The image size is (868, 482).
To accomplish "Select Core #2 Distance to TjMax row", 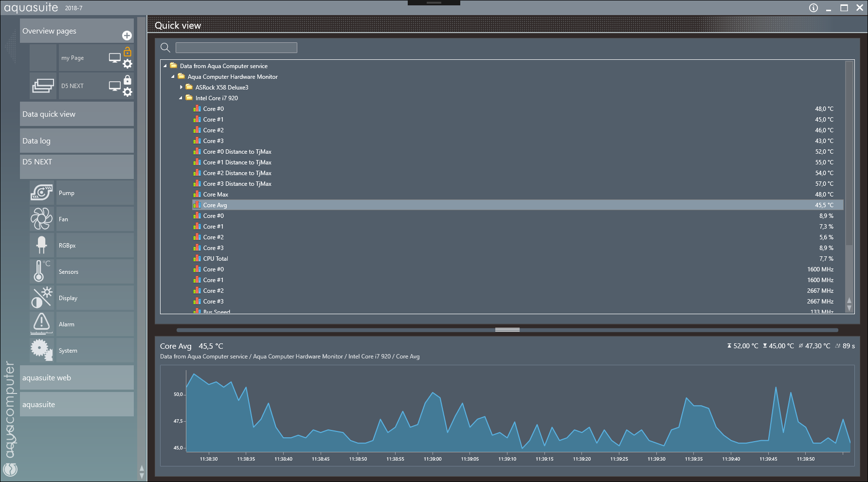I will pyautogui.click(x=518, y=173).
